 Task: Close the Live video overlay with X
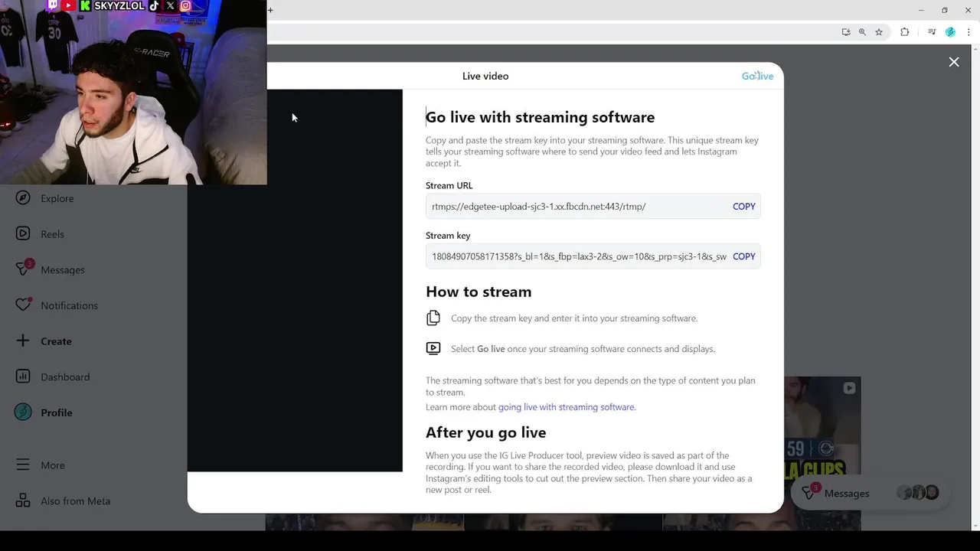pos(954,62)
